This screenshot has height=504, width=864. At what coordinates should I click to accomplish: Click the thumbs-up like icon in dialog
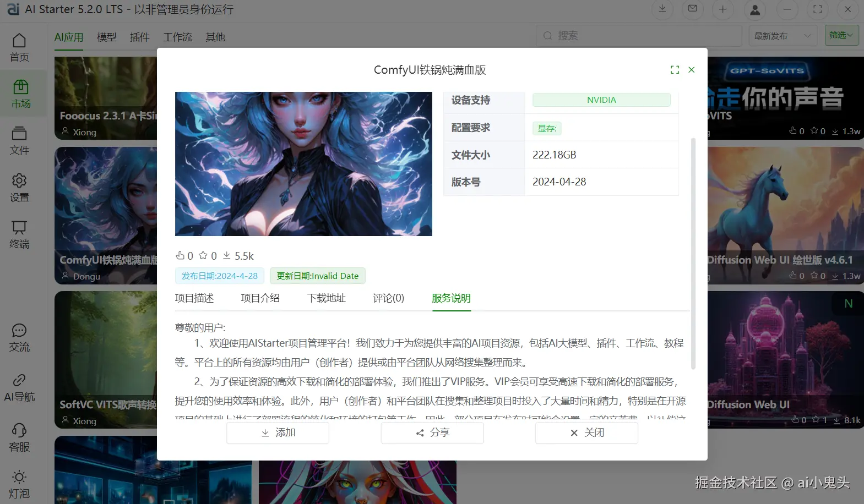(x=180, y=255)
